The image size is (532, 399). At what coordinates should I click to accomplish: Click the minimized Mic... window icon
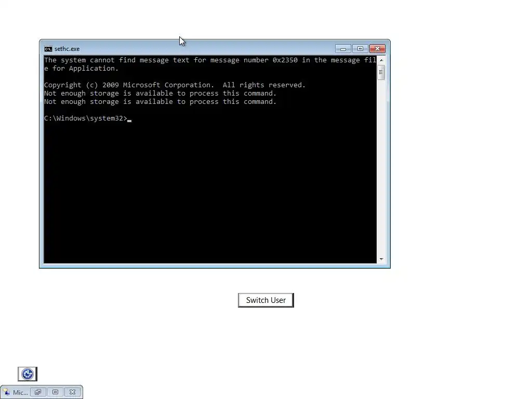pyautogui.click(x=7, y=392)
